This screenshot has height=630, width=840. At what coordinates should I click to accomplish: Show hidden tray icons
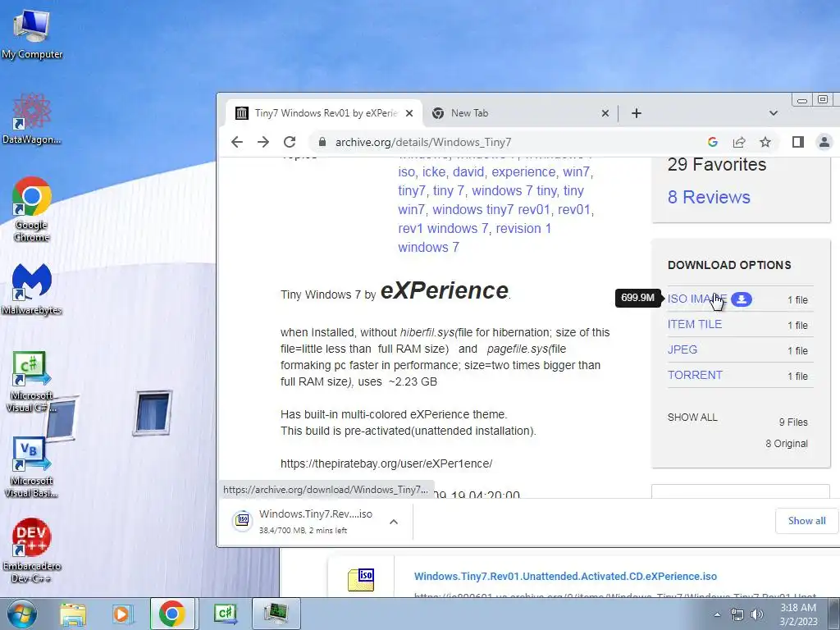(717, 615)
